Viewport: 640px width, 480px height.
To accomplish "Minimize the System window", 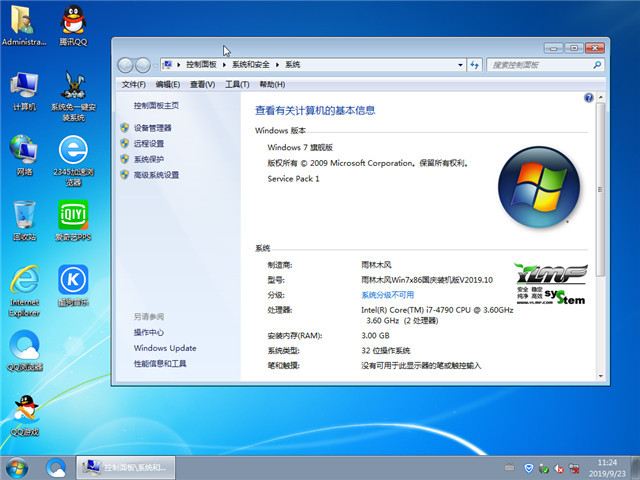I will pos(553,48).
